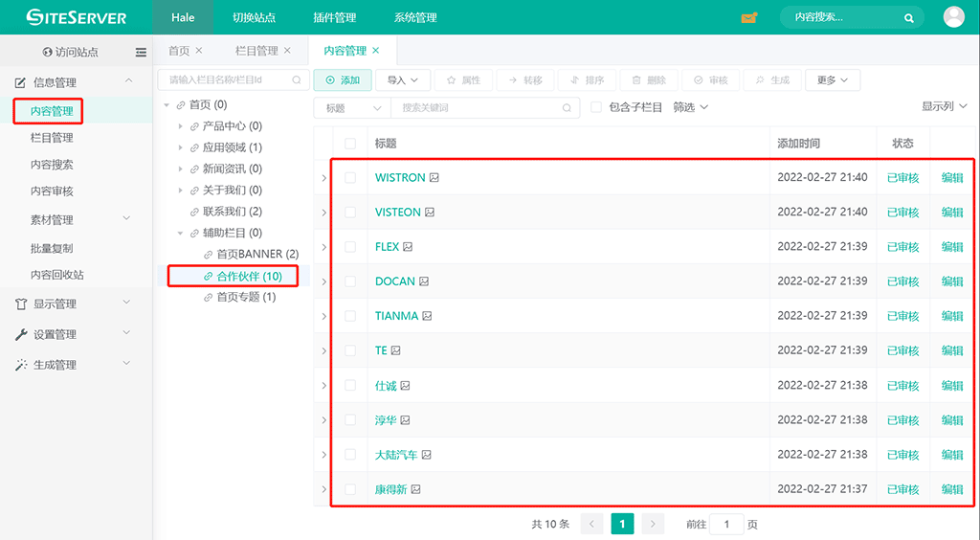The height and width of the screenshot is (540, 980).
Task: Check the WISTRON row checkbox
Action: point(350,178)
